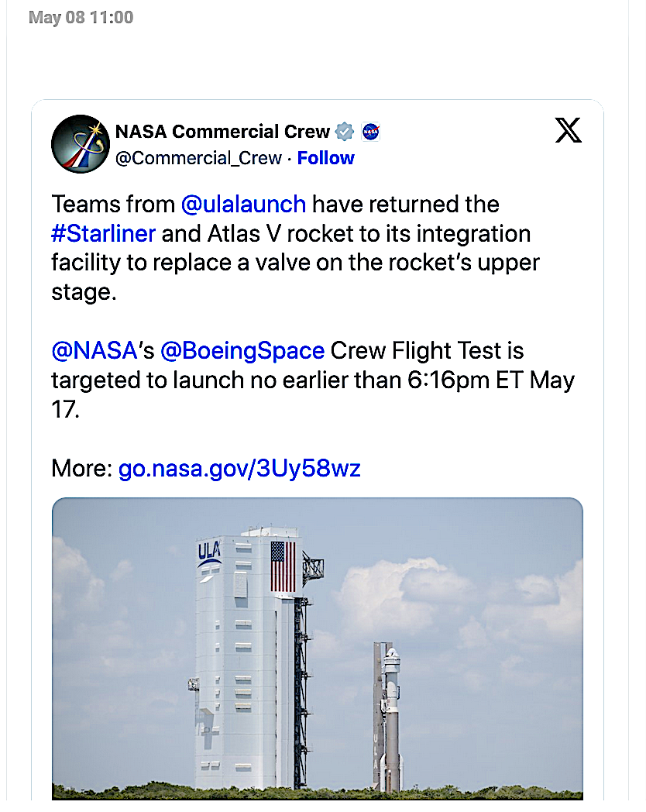Open the NASA Commercial Crew profile avatar
The width and height of the screenshot is (646, 812).
coord(81,144)
